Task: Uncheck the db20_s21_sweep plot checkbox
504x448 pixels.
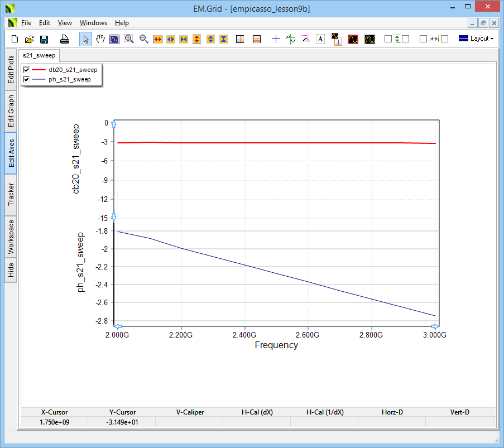Action: [x=26, y=70]
